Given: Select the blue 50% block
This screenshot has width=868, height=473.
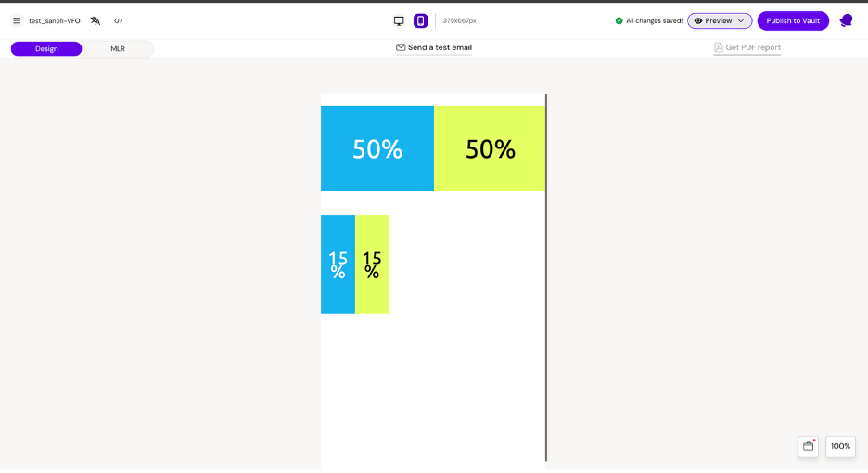Looking at the screenshot, I should 377,148.
